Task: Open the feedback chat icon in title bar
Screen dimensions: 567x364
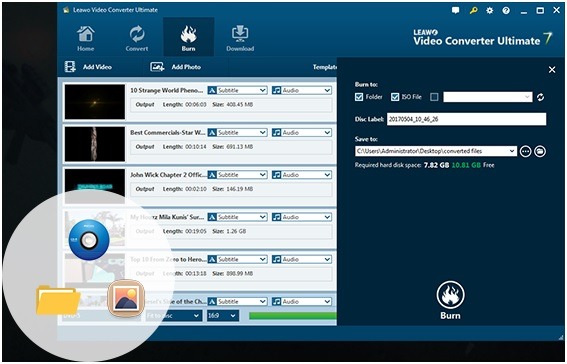Action: 456,10
